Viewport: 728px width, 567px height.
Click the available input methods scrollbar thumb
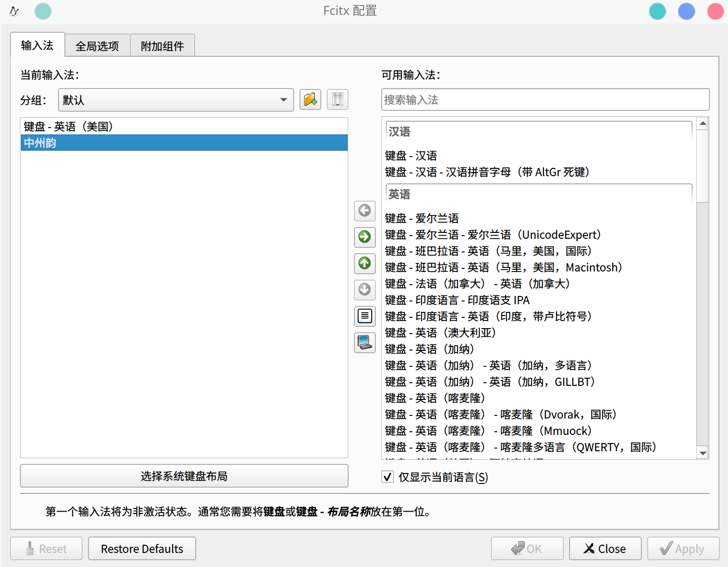(x=703, y=166)
